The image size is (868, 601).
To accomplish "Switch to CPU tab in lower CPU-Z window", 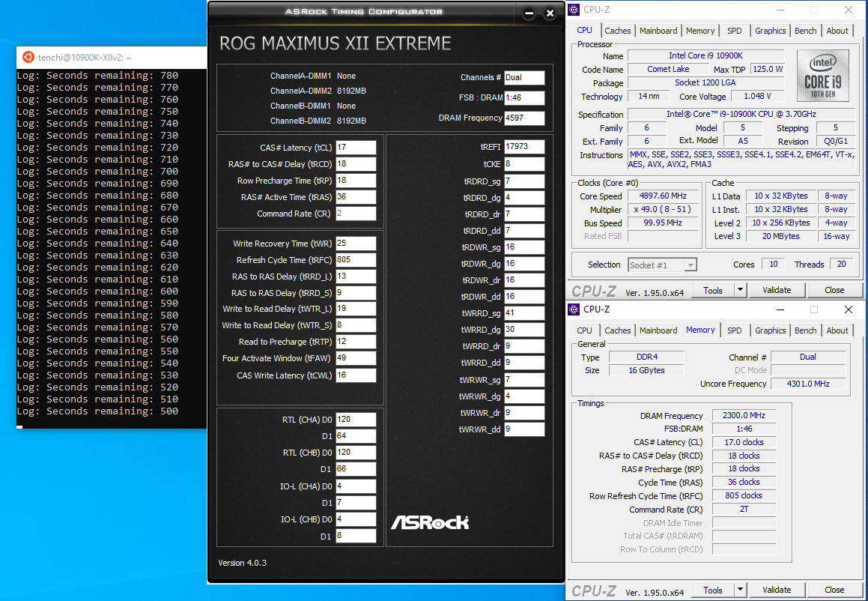I will click(x=585, y=330).
